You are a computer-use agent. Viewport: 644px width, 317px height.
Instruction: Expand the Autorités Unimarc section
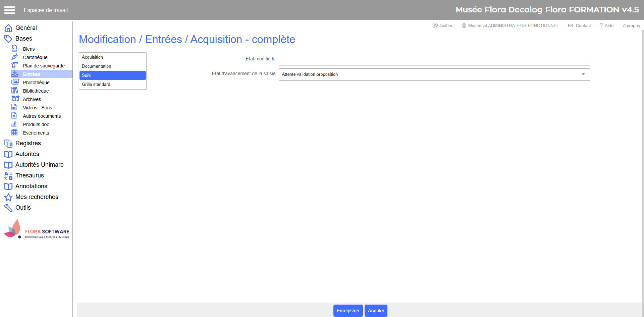click(x=39, y=165)
